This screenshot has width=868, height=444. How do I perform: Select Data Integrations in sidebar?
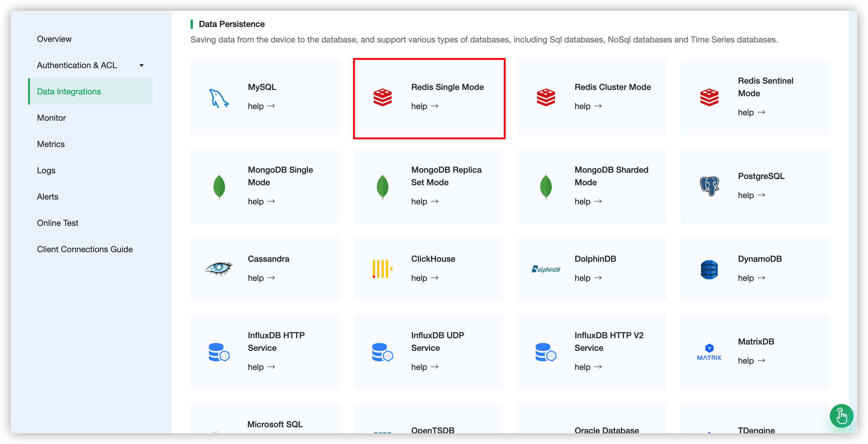[x=90, y=91]
